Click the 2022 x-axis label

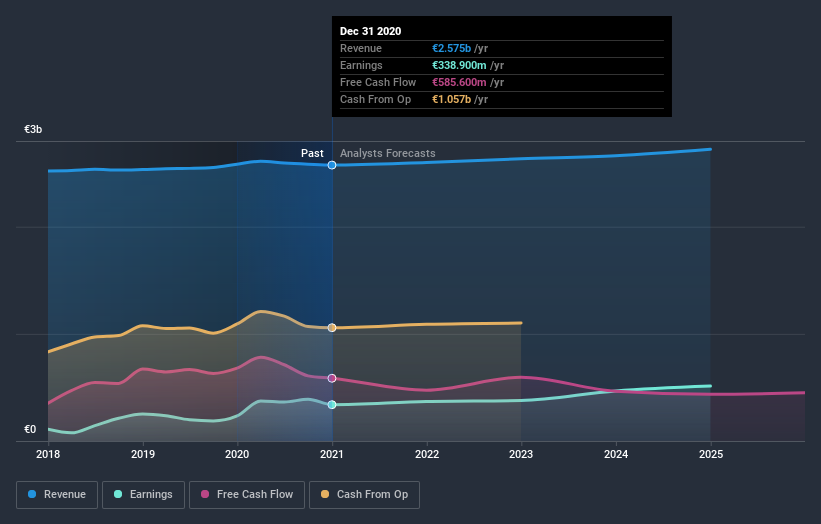pyautogui.click(x=427, y=454)
